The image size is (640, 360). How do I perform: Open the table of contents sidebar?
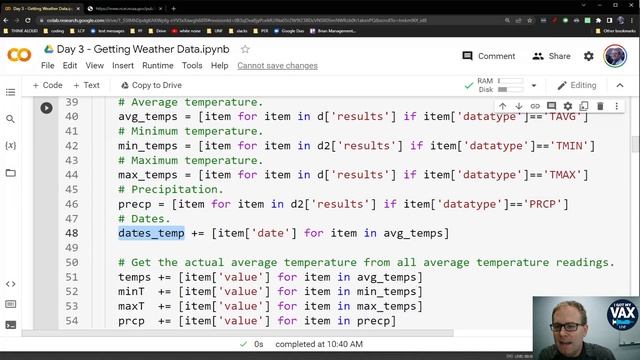pyautogui.click(x=11, y=92)
